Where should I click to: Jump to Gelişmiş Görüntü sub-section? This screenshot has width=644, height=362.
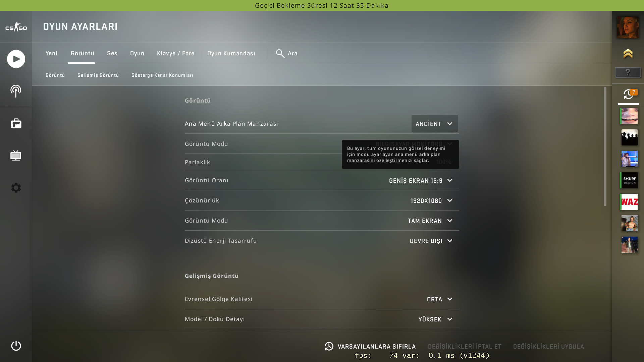pos(98,75)
